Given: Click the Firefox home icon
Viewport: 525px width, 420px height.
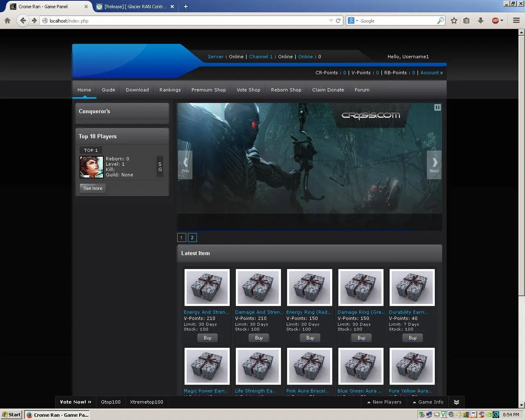Looking at the screenshot, I should coord(7,21).
